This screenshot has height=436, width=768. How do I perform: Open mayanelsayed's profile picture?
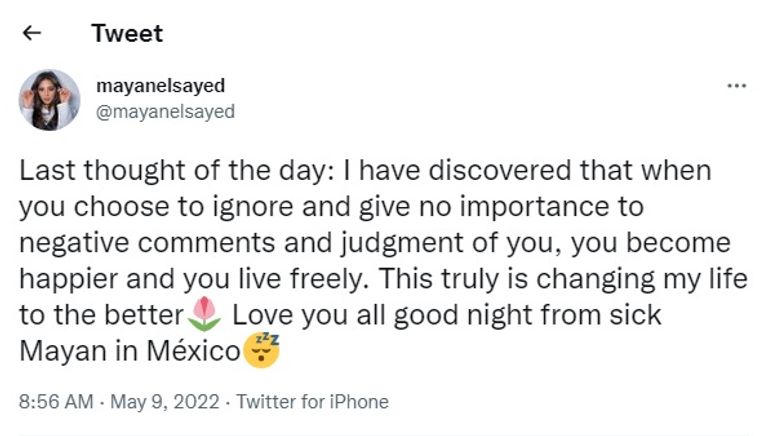coord(48,99)
